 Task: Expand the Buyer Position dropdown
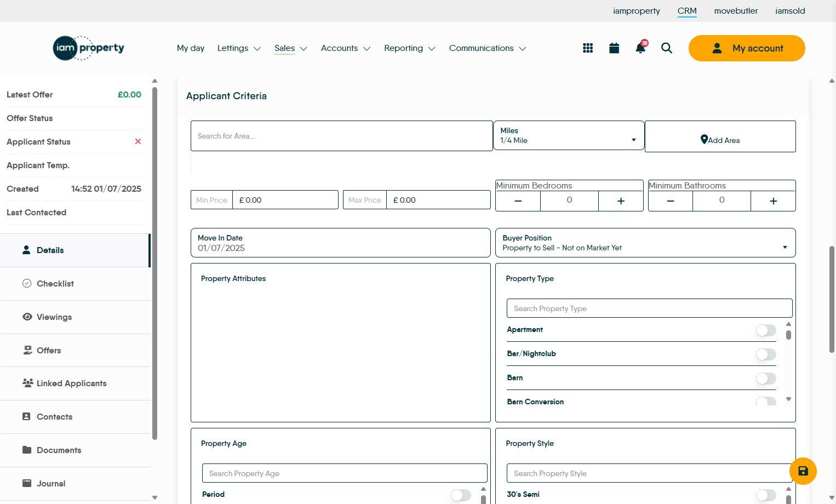coord(645,243)
